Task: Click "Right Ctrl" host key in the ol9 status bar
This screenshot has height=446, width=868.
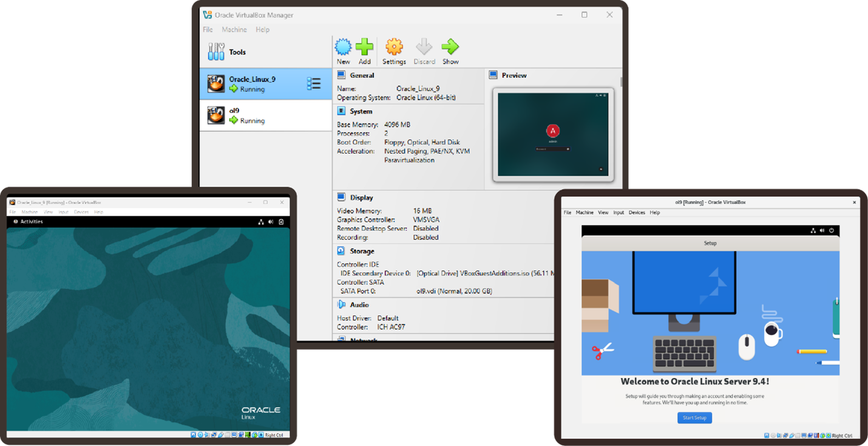Action: click(x=843, y=436)
